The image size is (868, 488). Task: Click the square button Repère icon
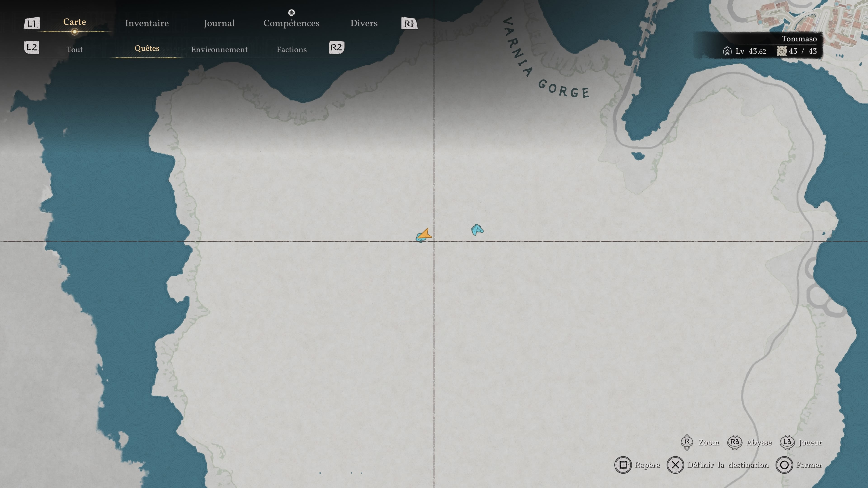(x=623, y=465)
